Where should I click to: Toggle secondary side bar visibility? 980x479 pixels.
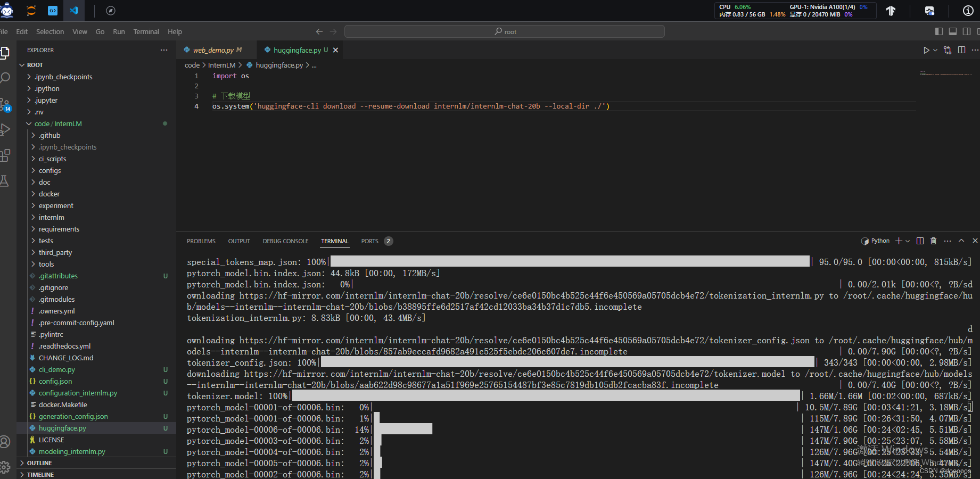[967, 32]
